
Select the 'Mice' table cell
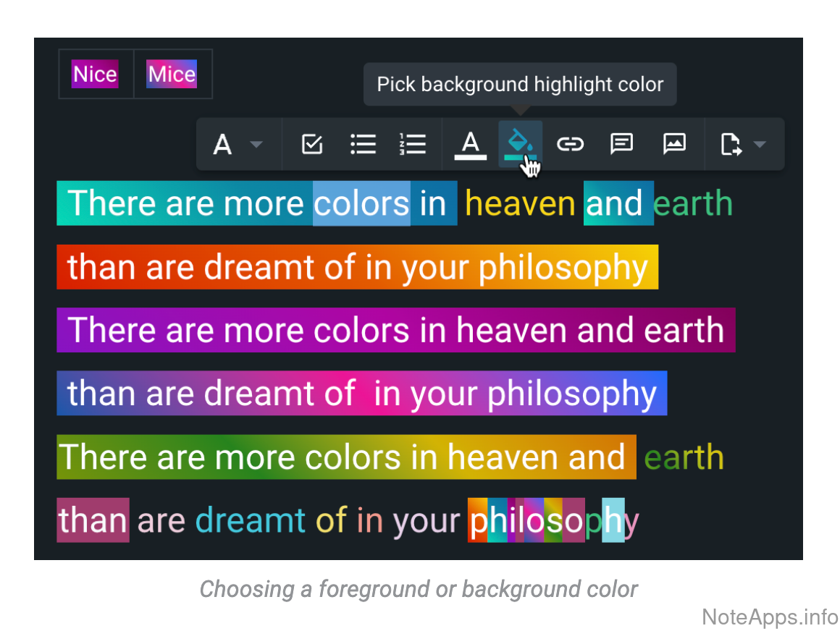(172, 74)
